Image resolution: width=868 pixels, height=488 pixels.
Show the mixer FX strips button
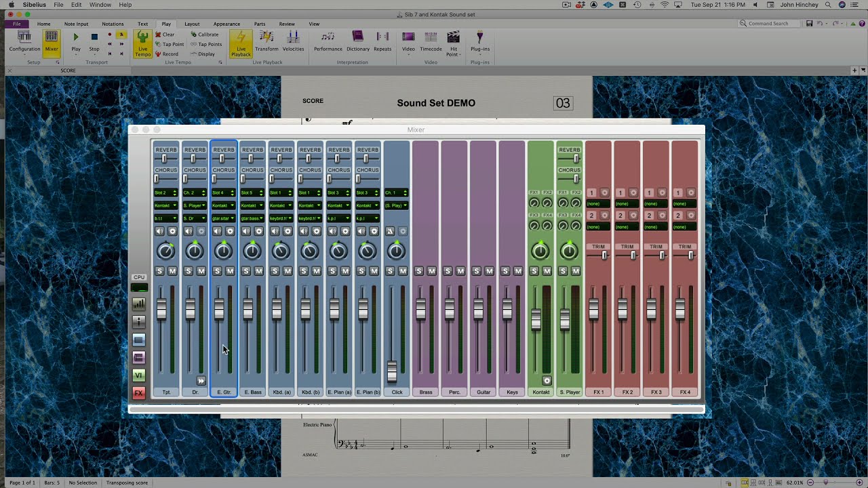pyautogui.click(x=139, y=393)
